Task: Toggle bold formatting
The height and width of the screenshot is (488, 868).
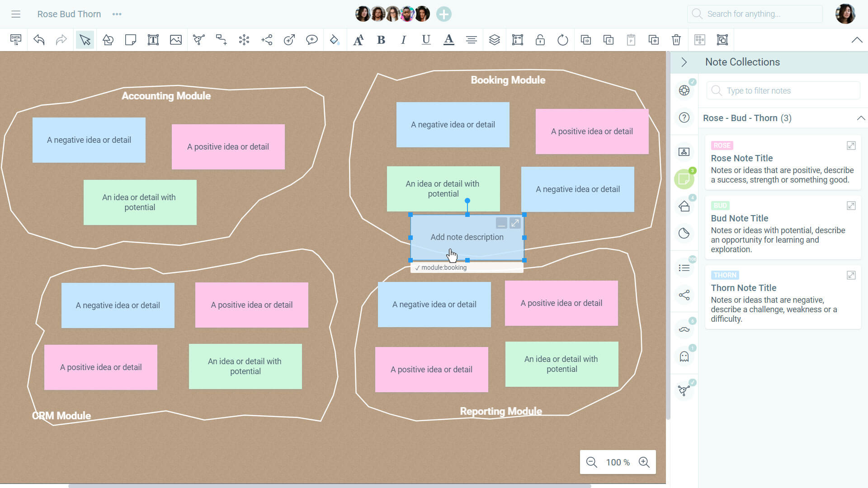Action: tap(381, 40)
